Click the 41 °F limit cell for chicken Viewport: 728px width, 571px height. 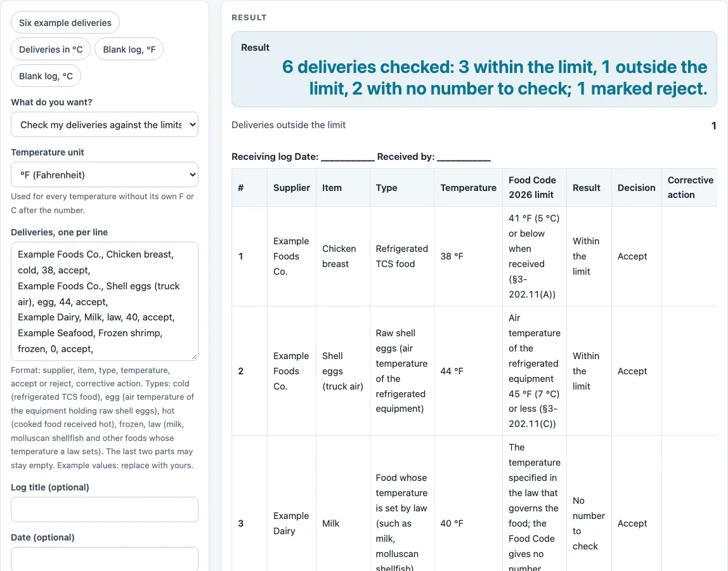[535, 256]
